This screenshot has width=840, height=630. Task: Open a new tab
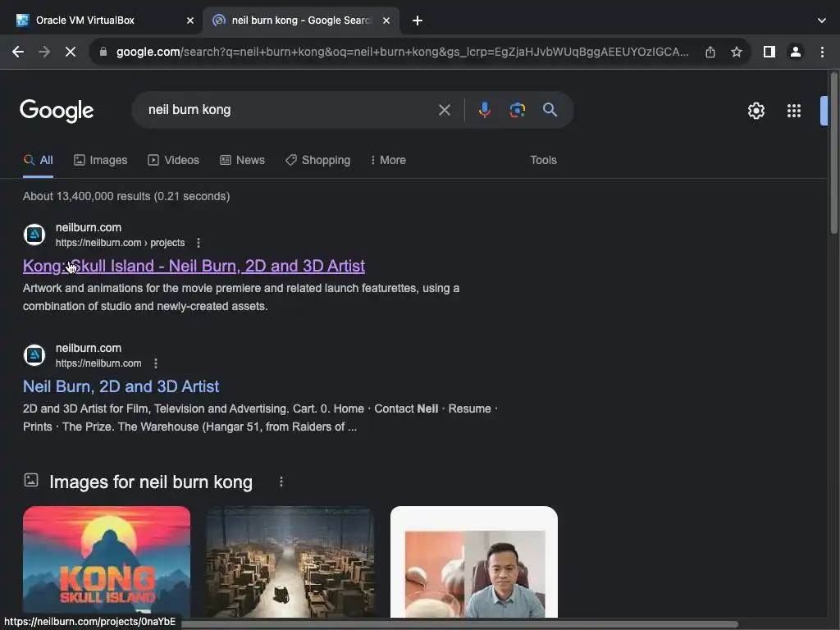click(418, 21)
